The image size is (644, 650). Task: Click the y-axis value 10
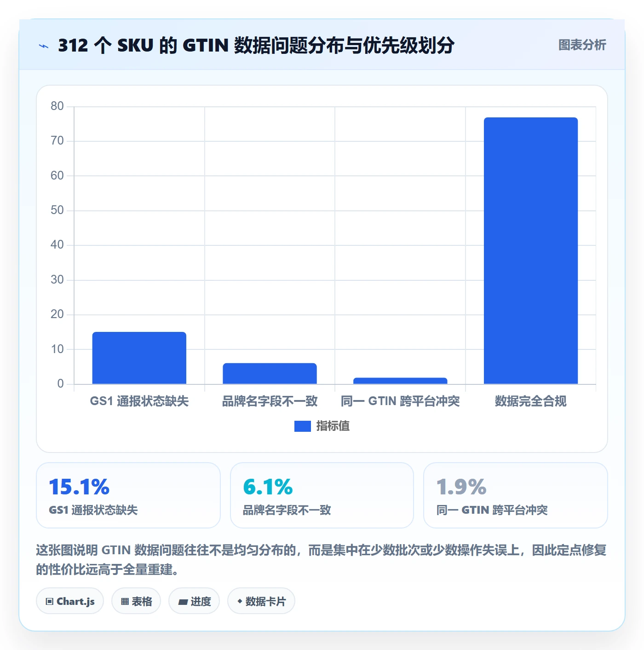click(x=57, y=349)
